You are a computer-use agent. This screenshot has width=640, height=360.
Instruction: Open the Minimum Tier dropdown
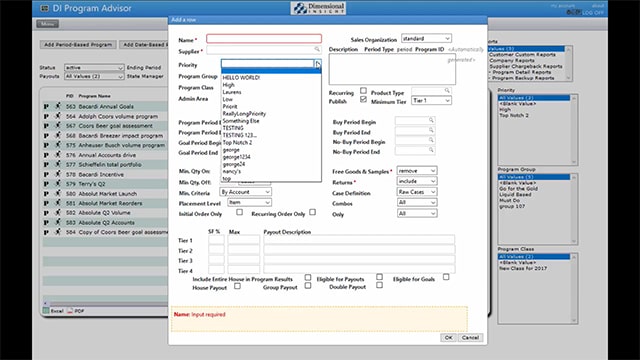(x=431, y=100)
